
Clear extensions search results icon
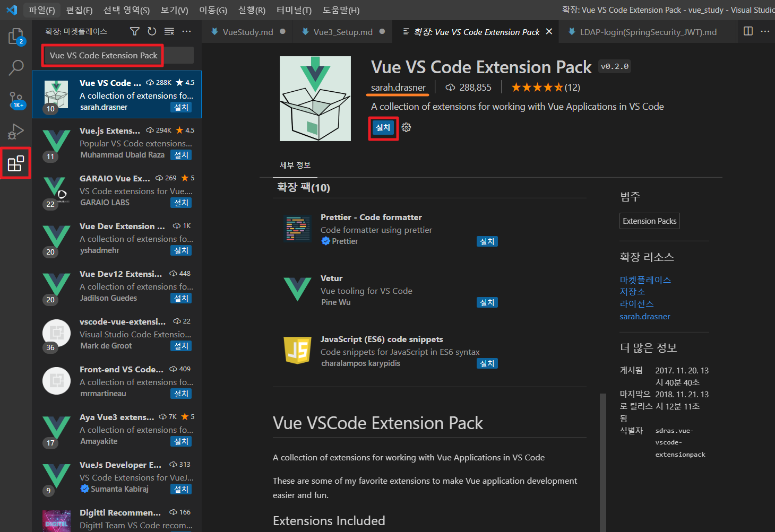(169, 32)
